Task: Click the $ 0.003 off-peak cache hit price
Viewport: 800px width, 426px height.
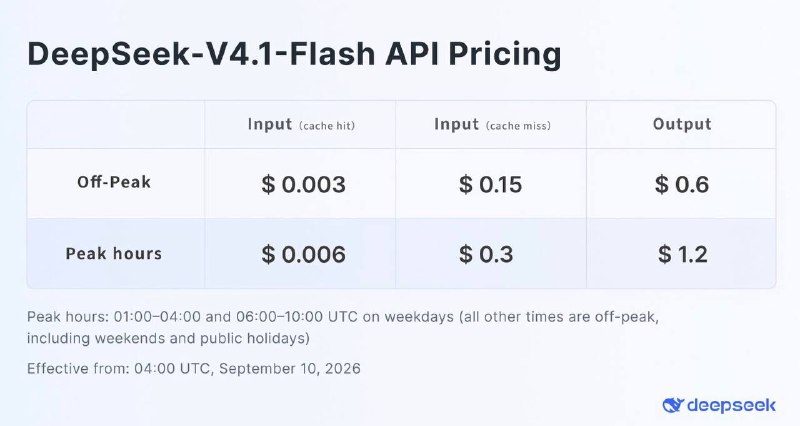Action: point(304,184)
